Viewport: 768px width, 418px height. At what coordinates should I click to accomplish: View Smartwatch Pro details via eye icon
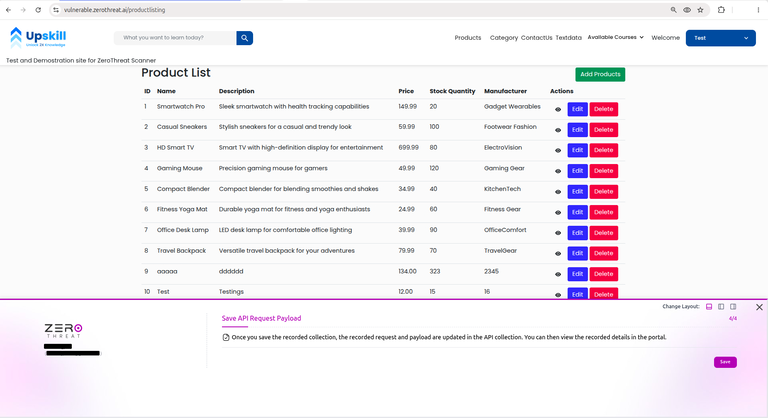pos(558,109)
